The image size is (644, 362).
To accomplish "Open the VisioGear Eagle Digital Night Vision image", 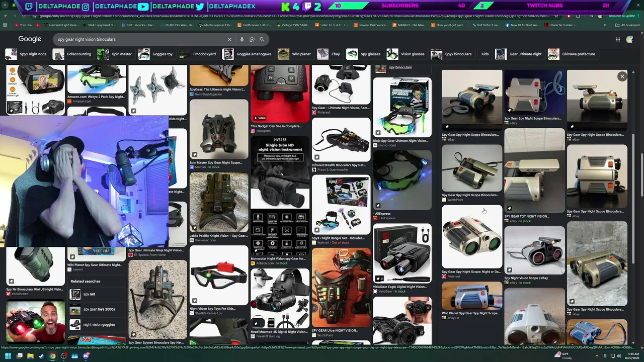I will pyautogui.click(x=402, y=253).
